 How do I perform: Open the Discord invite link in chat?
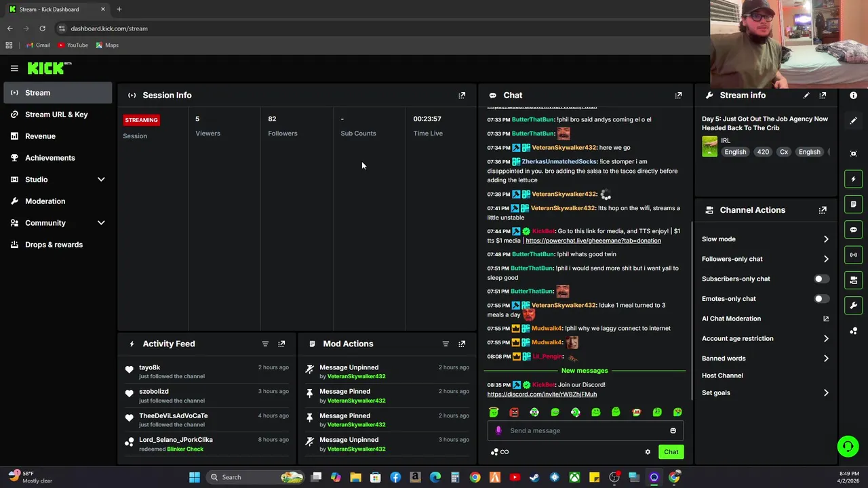542,394
